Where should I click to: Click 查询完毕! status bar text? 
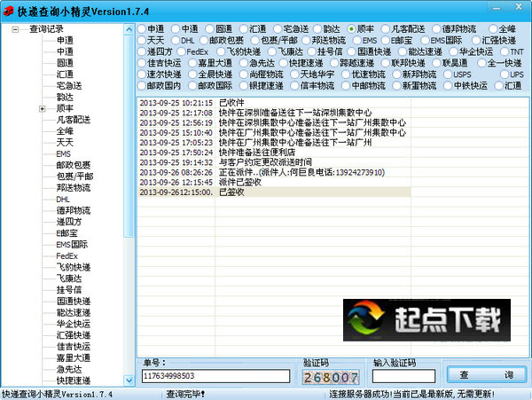point(185,394)
